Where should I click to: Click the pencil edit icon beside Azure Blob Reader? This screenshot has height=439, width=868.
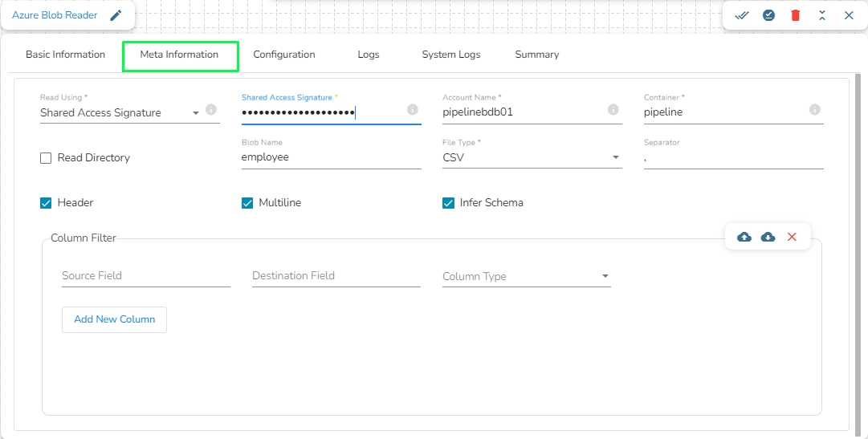pyautogui.click(x=116, y=15)
